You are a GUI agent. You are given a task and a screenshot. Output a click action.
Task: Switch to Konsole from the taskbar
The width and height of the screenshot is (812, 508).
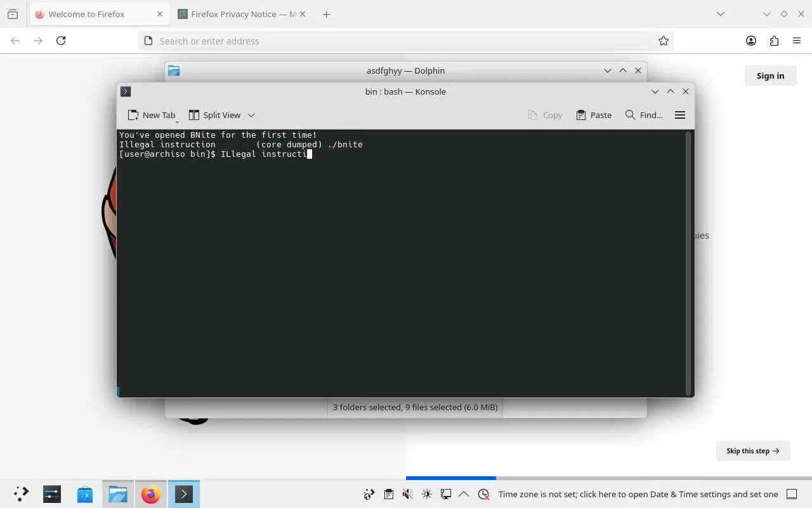point(184,494)
